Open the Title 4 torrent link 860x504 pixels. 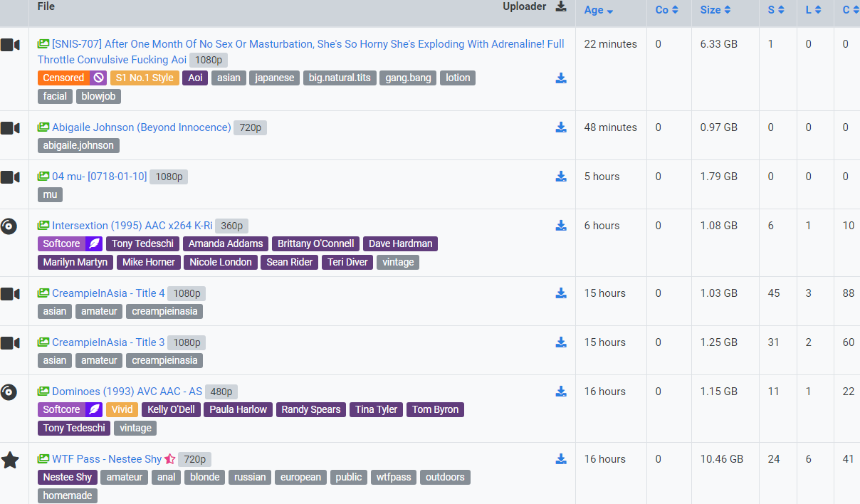pos(108,293)
